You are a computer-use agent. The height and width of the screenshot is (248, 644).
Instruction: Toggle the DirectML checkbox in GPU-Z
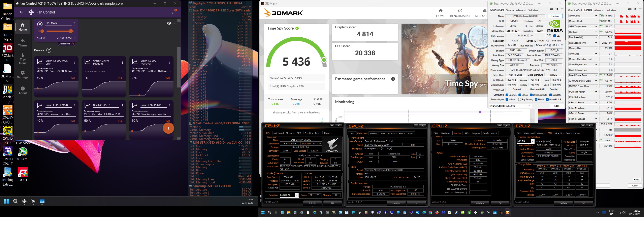click(550, 95)
